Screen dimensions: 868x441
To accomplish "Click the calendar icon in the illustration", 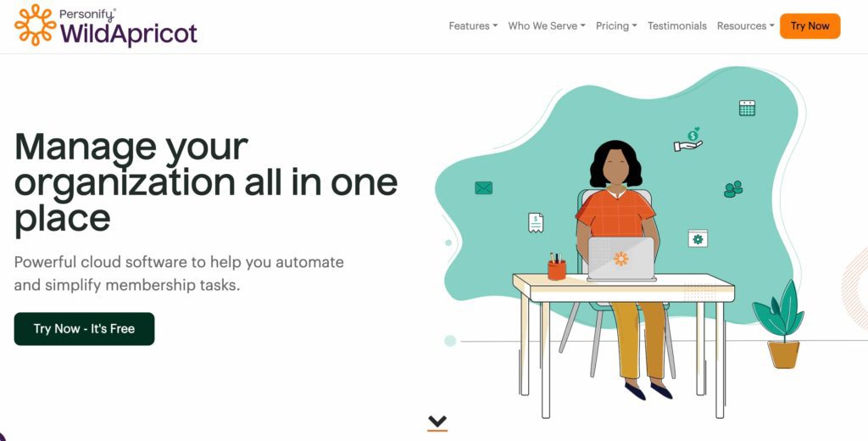I will (747, 108).
